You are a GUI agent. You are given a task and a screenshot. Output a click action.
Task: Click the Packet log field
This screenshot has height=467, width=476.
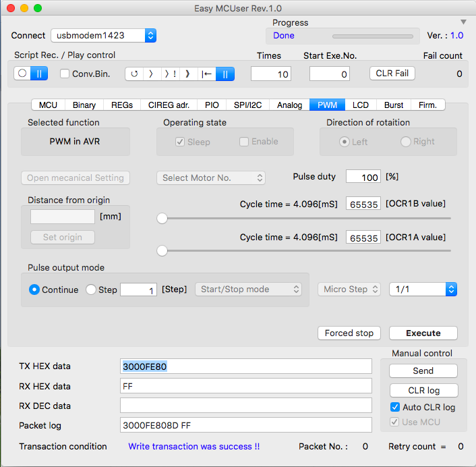pos(246,425)
